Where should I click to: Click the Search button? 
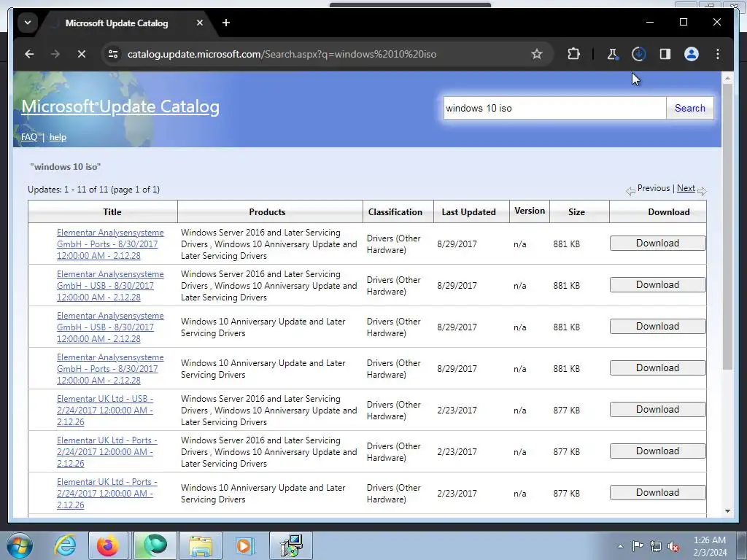pyautogui.click(x=689, y=108)
